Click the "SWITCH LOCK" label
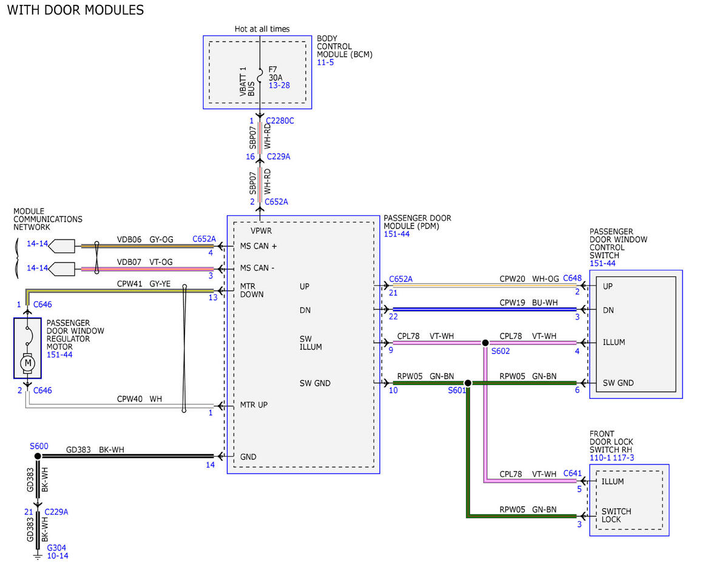 coord(616,515)
